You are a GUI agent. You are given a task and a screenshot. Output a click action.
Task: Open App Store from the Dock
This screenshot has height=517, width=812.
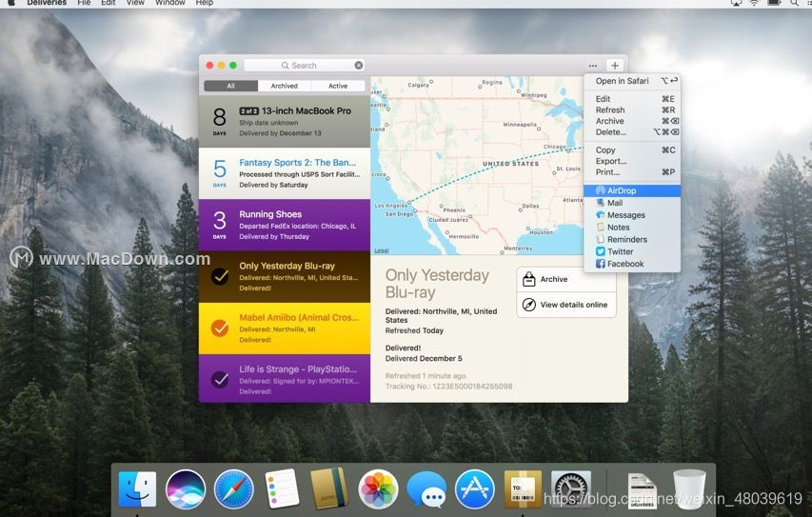point(474,488)
